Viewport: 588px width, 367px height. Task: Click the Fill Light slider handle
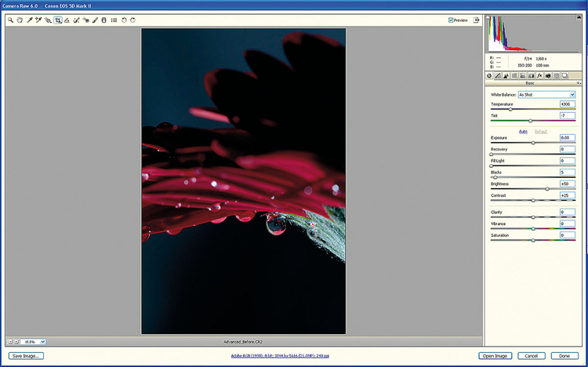(492, 166)
